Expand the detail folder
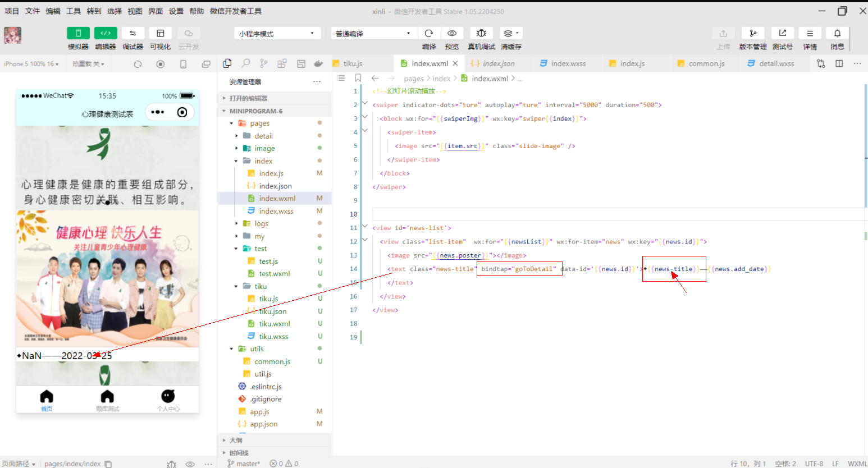Image resolution: width=868 pixels, height=468 pixels. point(275,136)
